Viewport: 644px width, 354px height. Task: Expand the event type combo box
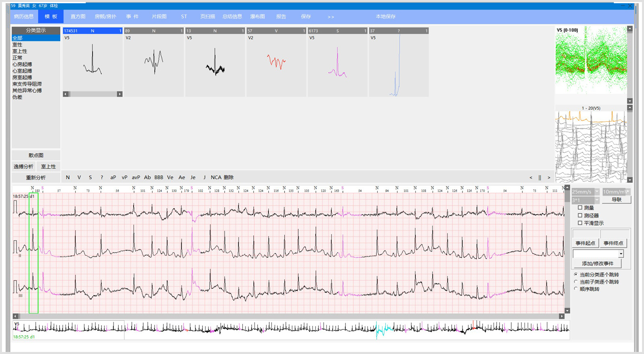pyautogui.click(x=621, y=254)
